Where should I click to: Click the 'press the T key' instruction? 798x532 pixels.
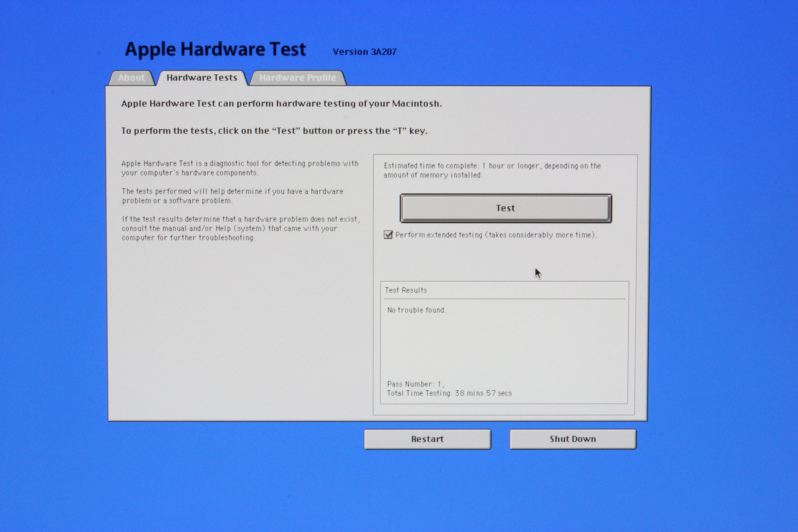click(x=274, y=131)
